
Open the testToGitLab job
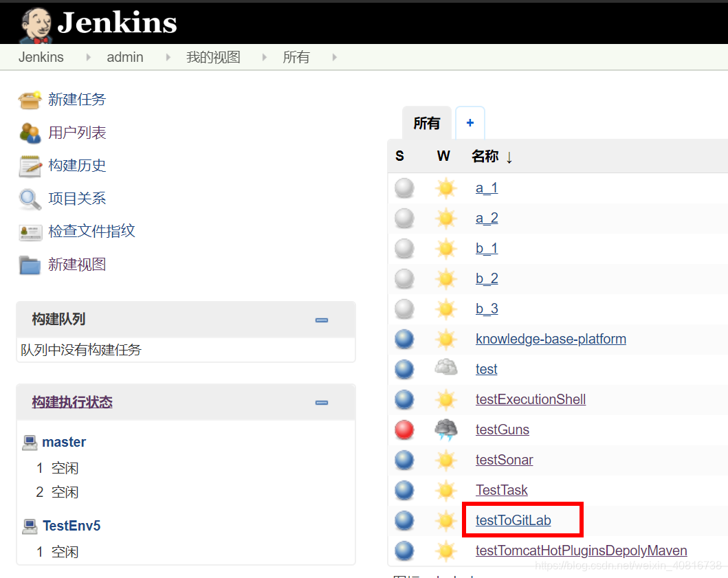[x=513, y=520]
